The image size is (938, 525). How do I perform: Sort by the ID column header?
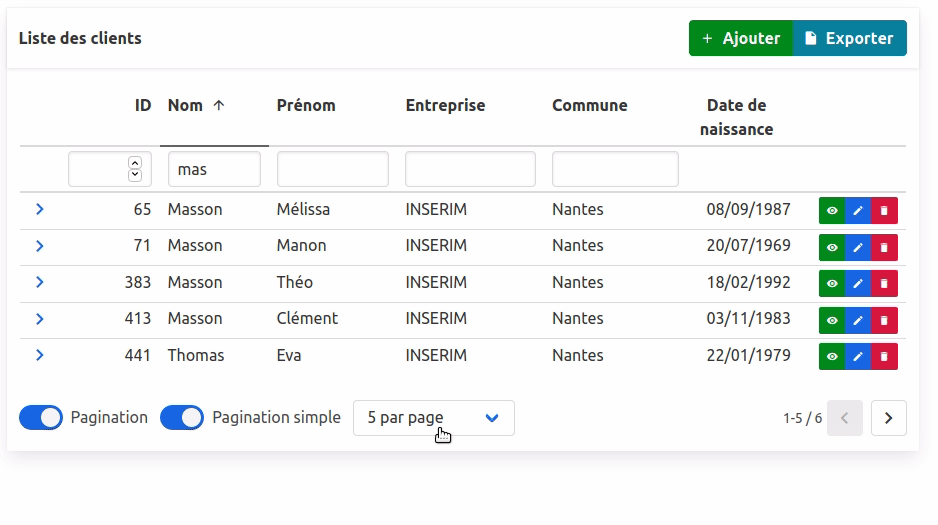point(143,105)
